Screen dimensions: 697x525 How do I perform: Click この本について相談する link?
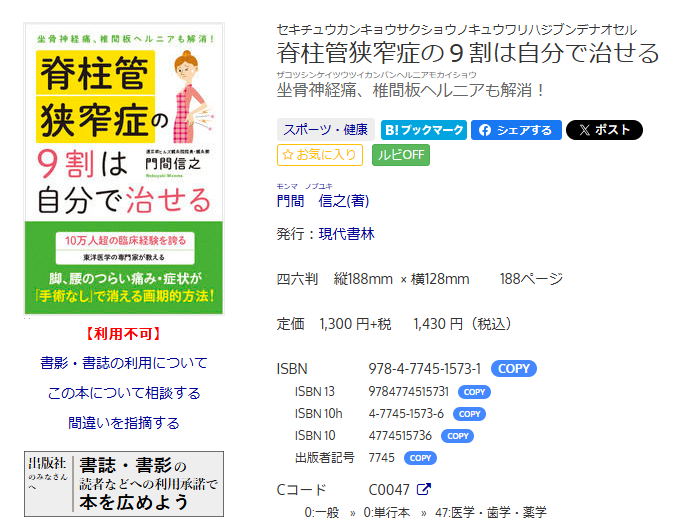(x=124, y=393)
